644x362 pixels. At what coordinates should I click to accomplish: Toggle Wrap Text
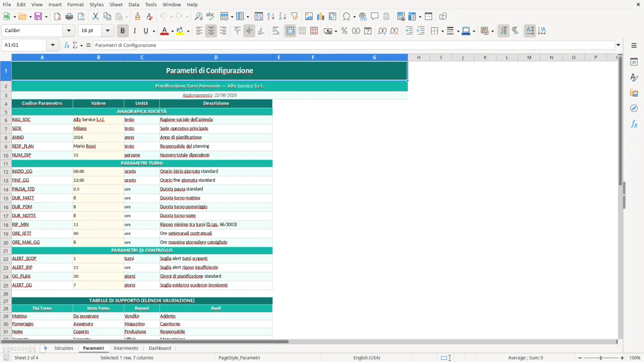(276, 31)
